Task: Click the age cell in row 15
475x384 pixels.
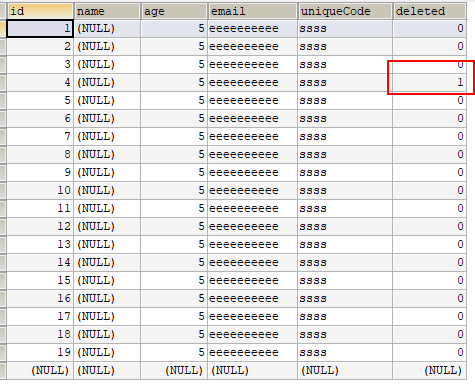Action: point(174,280)
